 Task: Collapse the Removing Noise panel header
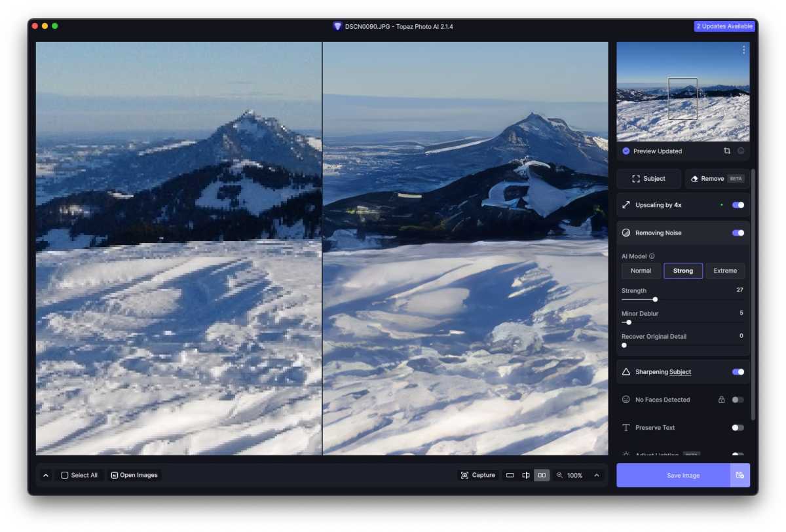click(x=683, y=233)
